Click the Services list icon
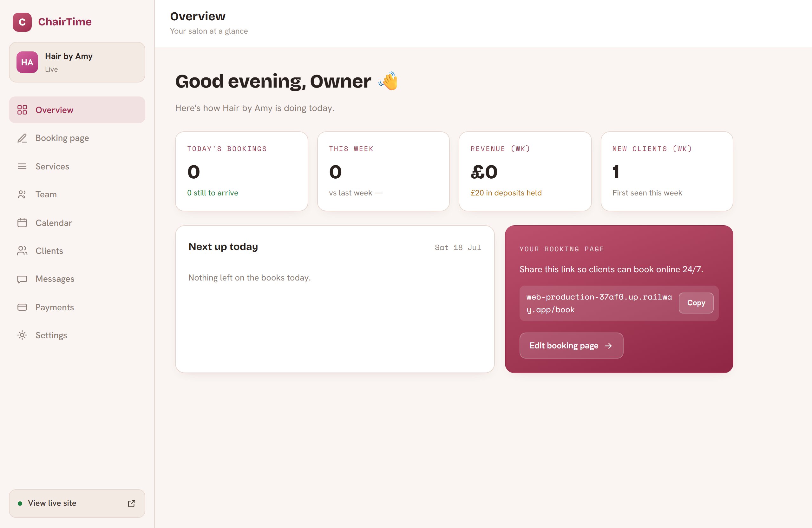The width and height of the screenshot is (812, 528). point(22,166)
